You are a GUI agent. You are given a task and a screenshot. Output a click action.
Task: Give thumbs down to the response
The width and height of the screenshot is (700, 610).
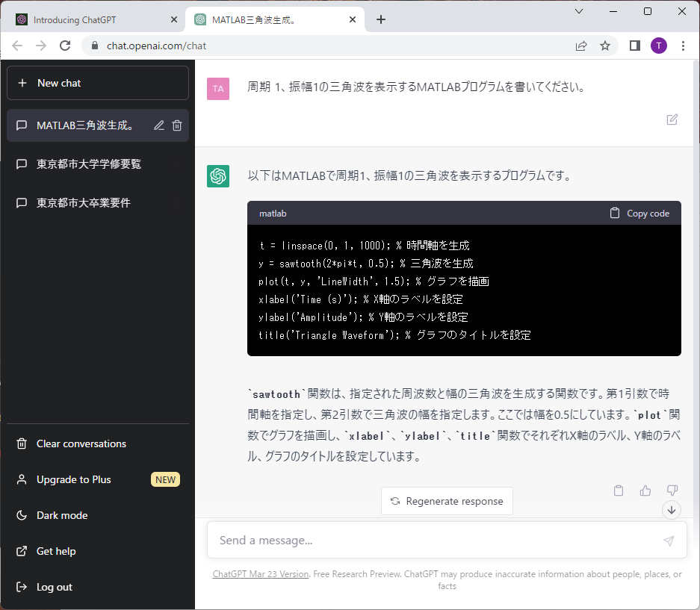tap(672, 491)
